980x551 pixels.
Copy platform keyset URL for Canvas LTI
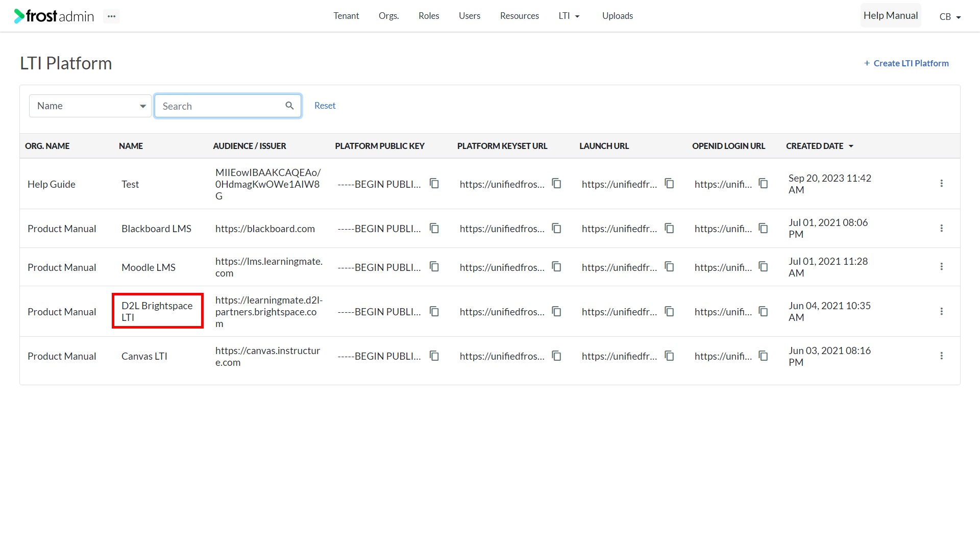click(x=557, y=356)
